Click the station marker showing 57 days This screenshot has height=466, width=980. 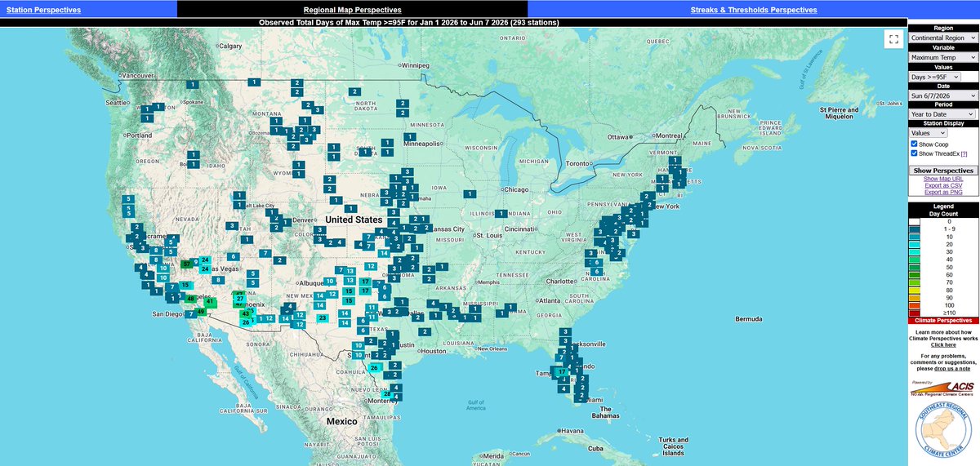(186, 264)
